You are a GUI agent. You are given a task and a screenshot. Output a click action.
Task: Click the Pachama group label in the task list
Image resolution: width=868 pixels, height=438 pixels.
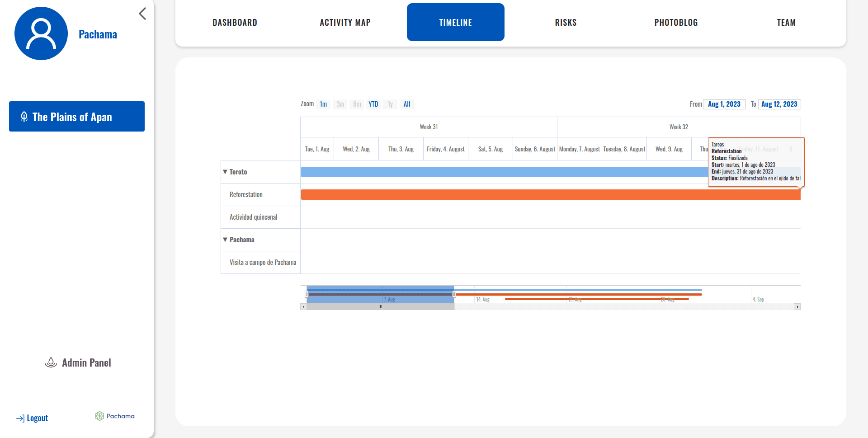242,240
